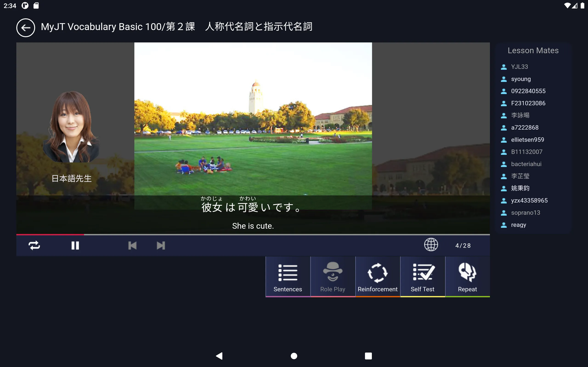Viewport: 588px width, 367px height.
Task: Skip to previous sentence
Action: coord(132,245)
